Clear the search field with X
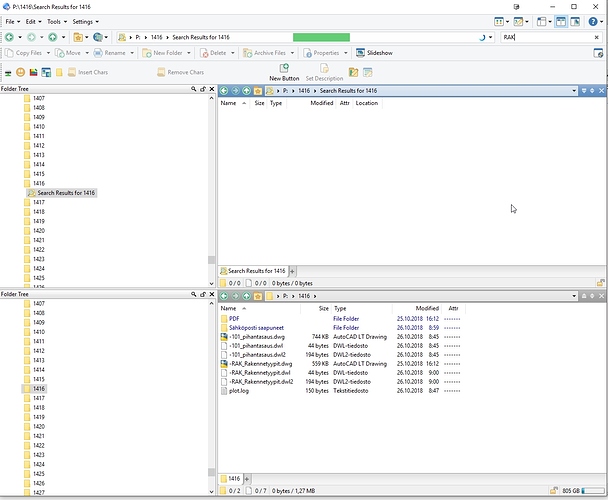The image size is (608, 500). tap(596, 37)
